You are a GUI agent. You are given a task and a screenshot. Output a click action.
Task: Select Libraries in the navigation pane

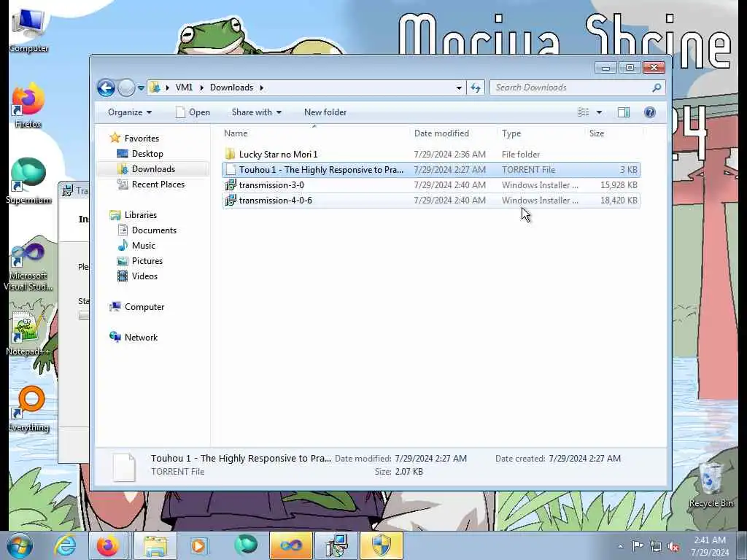[140, 215]
